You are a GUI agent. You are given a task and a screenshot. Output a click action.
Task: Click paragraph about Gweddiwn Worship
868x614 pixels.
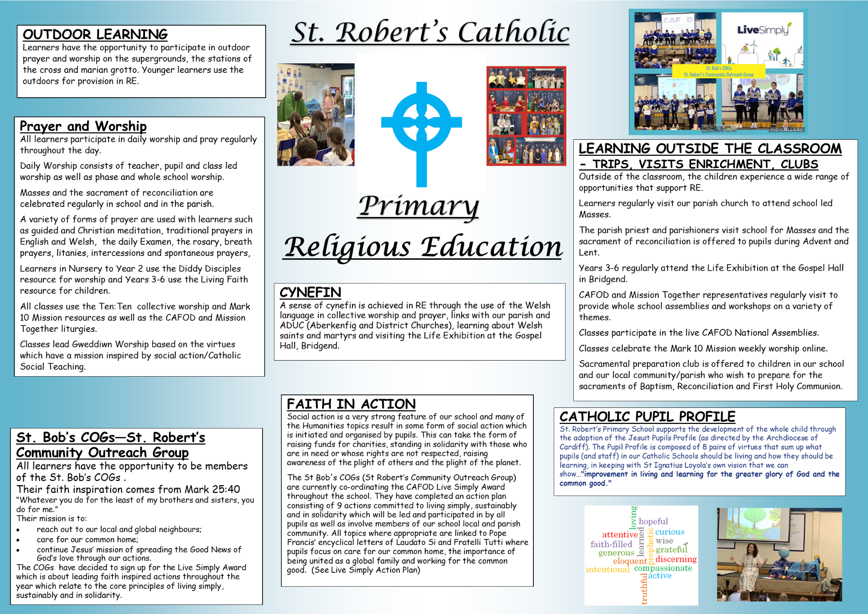[130, 355]
